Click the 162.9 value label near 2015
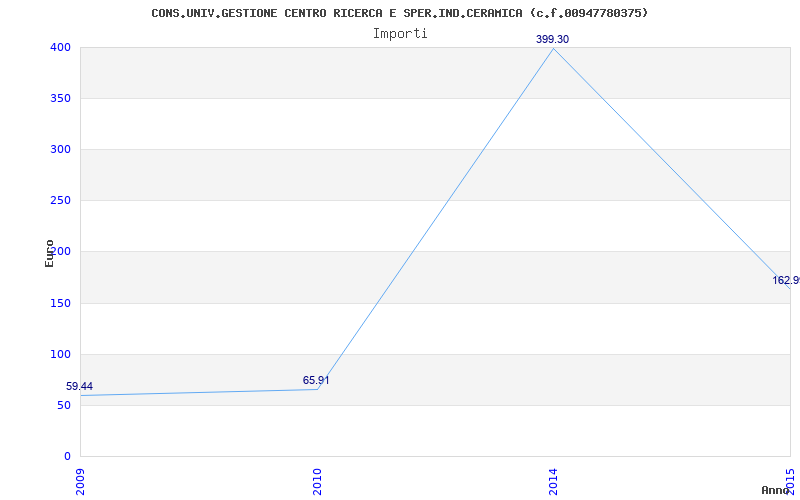The image size is (800, 500). click(x=786, y=280)
